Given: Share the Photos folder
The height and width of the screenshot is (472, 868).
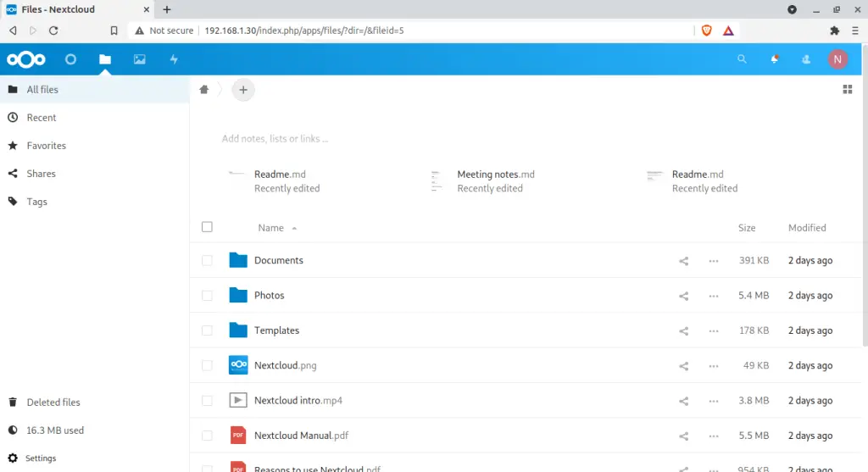Looking at the screenshot, I should point(684,296).
